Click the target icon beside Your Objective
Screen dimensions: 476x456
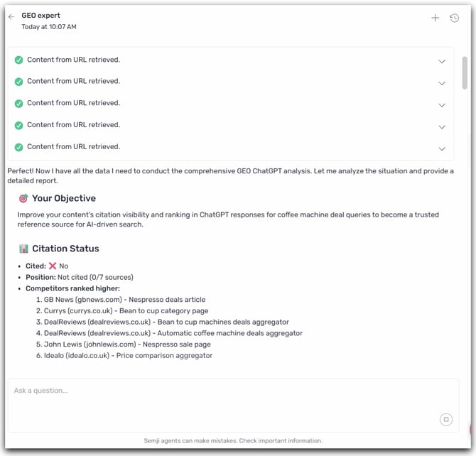tap(23, 199)
